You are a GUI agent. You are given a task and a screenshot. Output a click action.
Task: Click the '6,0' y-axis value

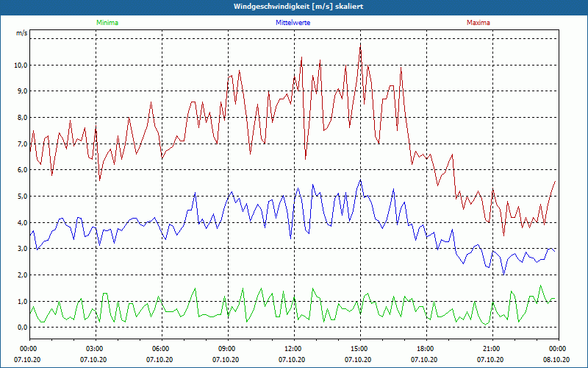tap(22, 170)
